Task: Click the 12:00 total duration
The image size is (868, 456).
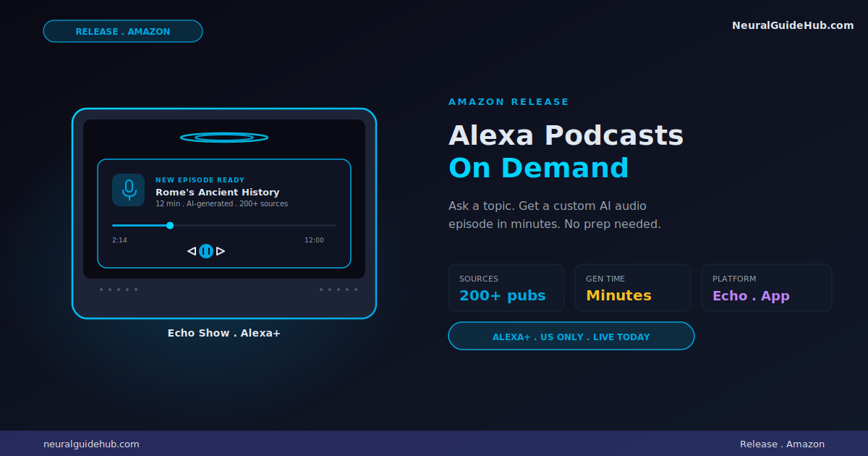Action: tap(314, 240)
